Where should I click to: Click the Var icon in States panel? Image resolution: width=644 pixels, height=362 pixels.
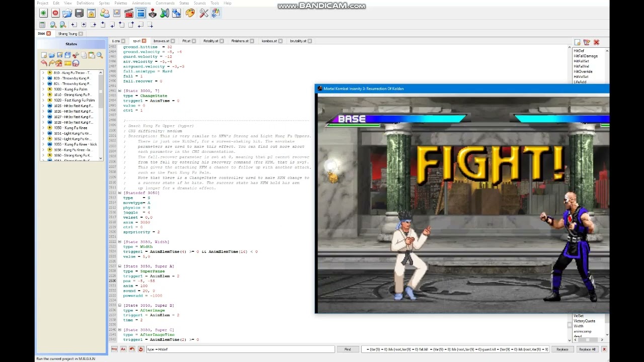pos(75,63)
